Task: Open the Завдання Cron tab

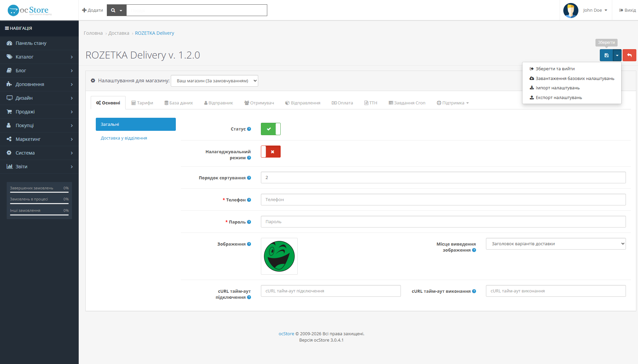Action: pos(407,103)
